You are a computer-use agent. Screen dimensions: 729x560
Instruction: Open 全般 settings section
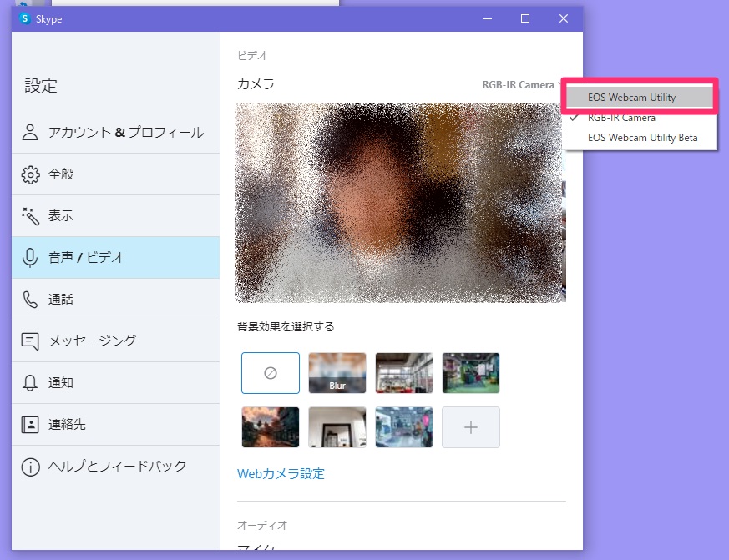pyautogui.click(x=116, y=174)
